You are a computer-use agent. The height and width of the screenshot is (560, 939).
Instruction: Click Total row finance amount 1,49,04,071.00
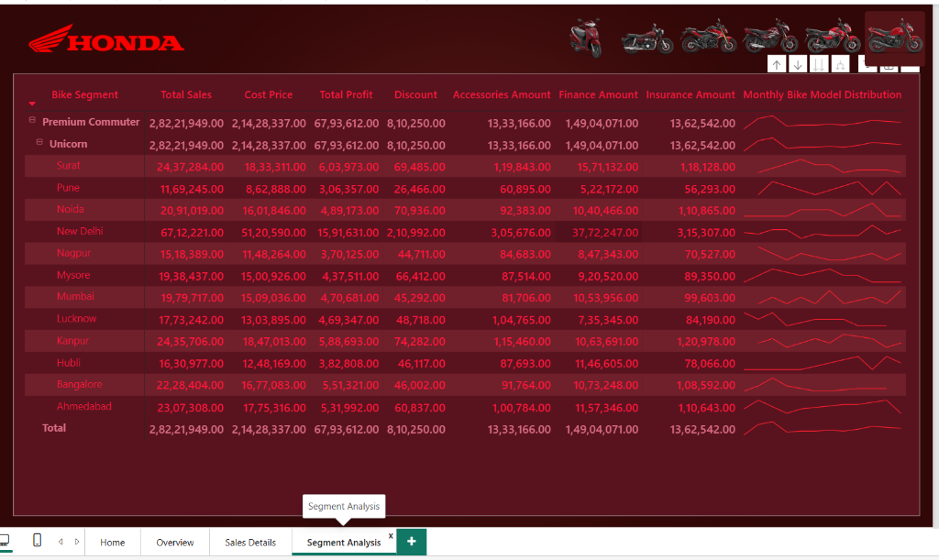pos(602,430)
